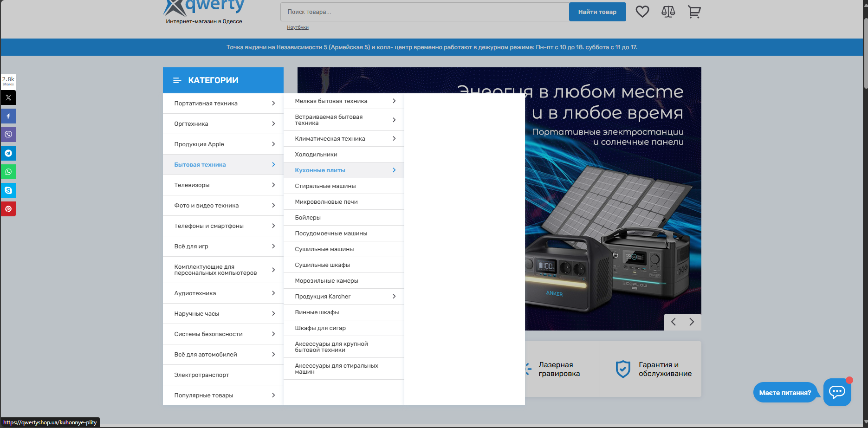This screenshot has height=428, width=868.
Task: Share page via Telegram icon
Action: [8, 153]
